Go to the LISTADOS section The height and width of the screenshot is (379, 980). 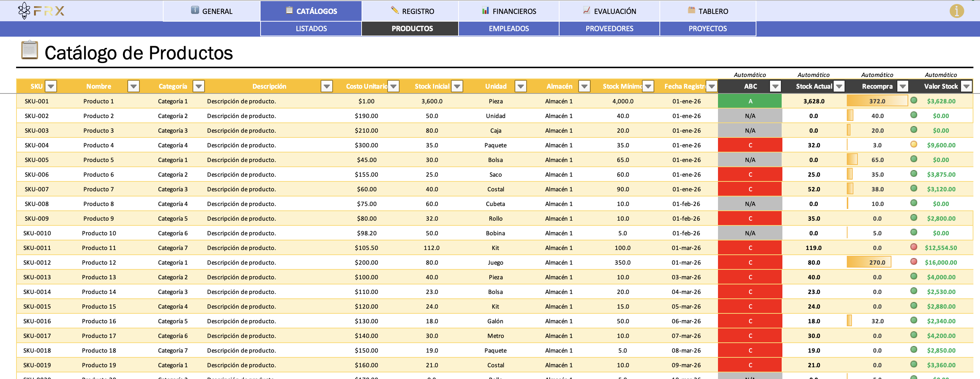311,29
